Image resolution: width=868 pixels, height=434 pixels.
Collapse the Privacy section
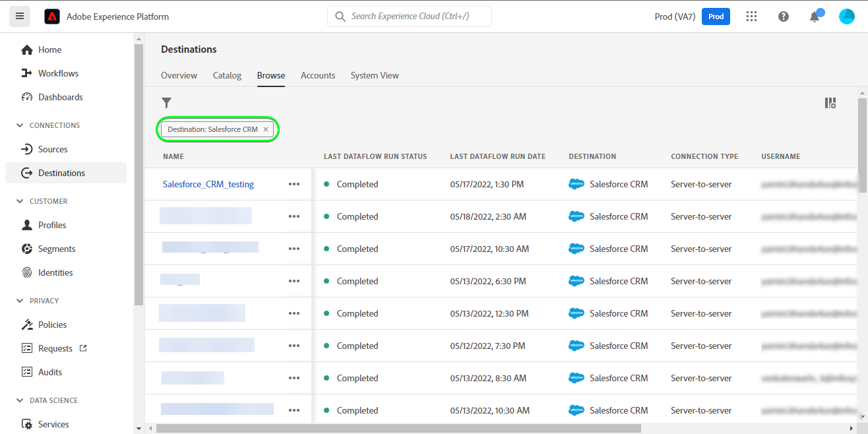point(20,301)
